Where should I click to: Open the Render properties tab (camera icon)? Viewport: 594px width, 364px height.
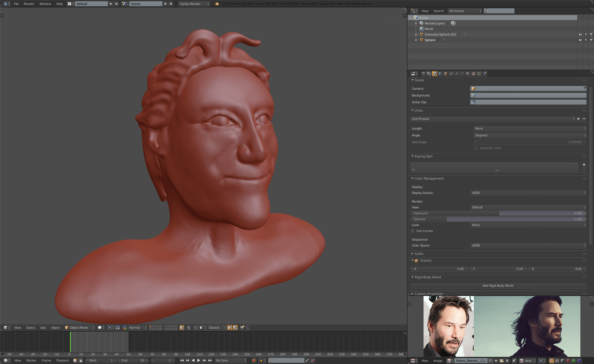point(423,74)
